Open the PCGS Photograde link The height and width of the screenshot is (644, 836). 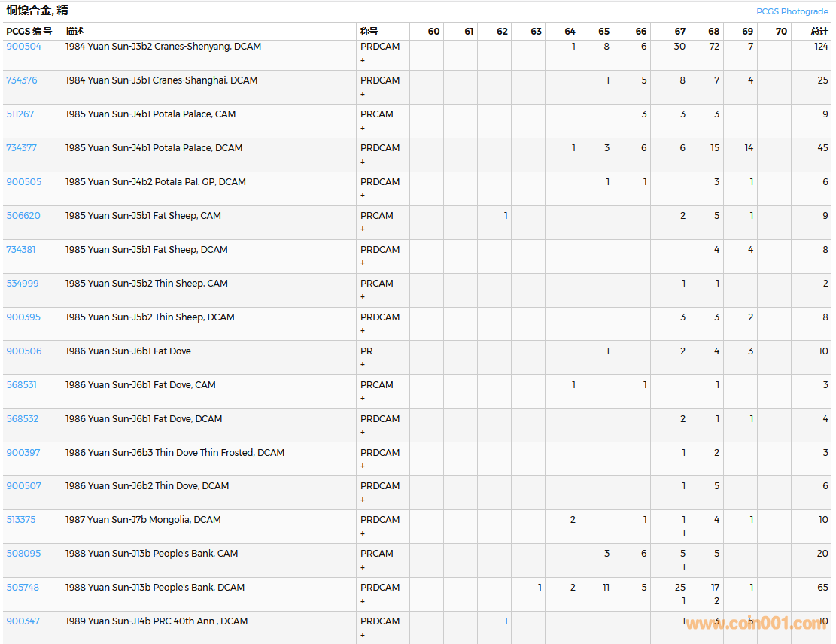[792, 11]
